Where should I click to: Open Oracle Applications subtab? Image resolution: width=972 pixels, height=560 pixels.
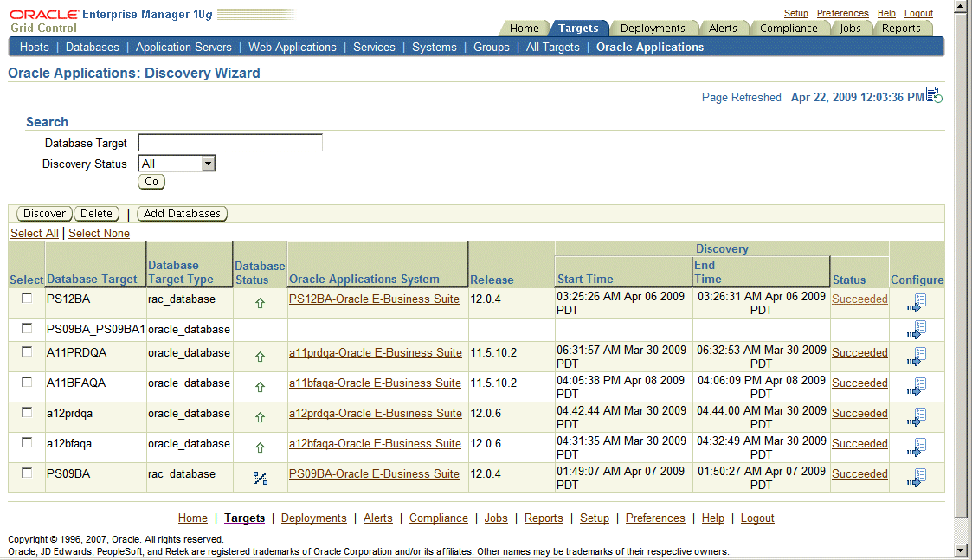[x=650, y=47]
